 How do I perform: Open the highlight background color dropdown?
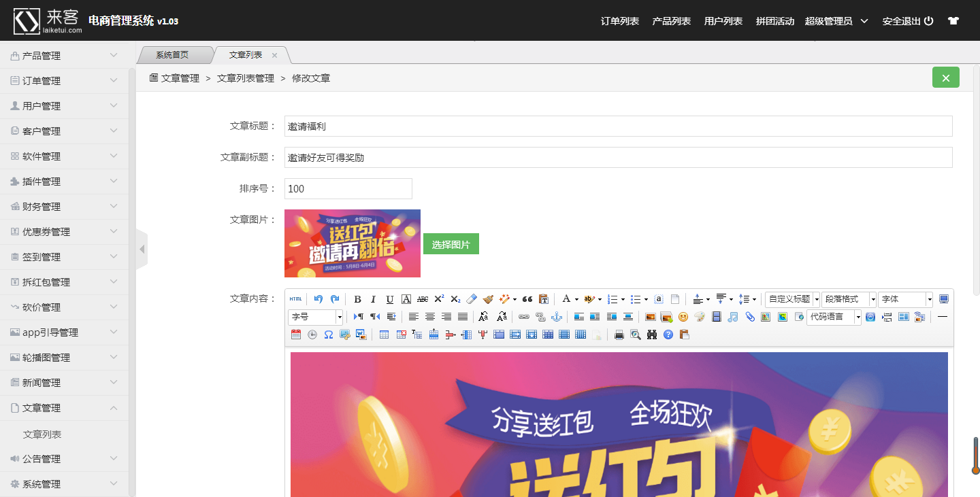pos(600,299)
